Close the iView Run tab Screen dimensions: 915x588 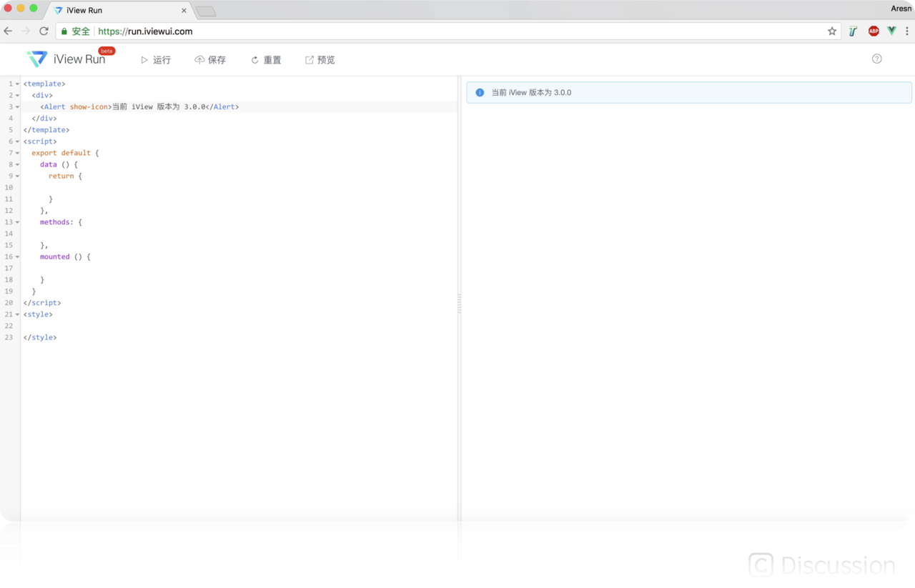pyautogui.click(x=184, y=11)
